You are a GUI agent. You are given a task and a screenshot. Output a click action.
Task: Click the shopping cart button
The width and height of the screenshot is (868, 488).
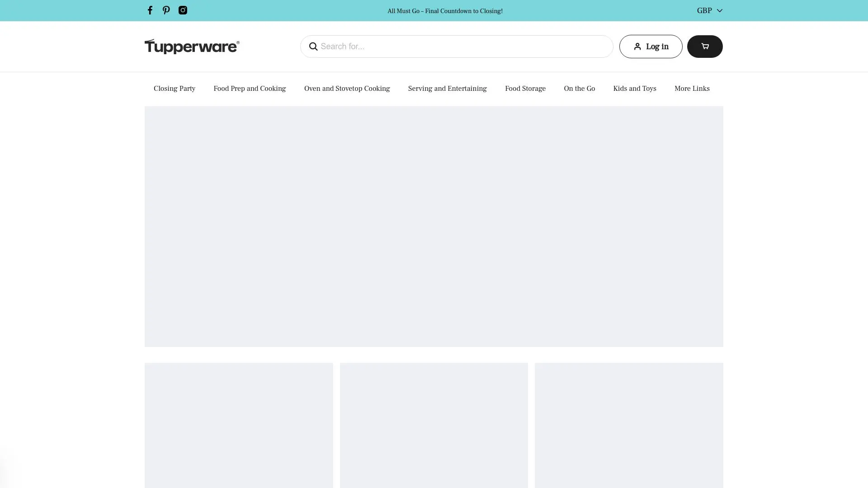(705, 46)
